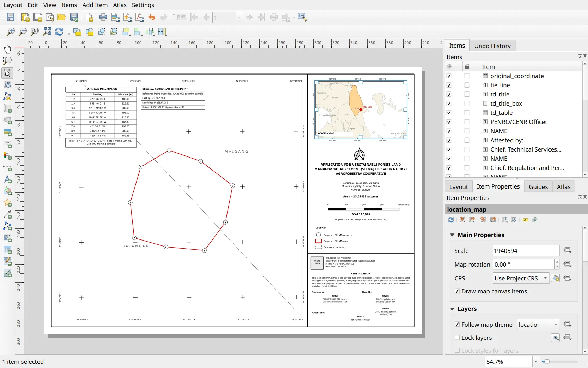
Task: Select the Add Marker star tool
Action: [7, 203]
